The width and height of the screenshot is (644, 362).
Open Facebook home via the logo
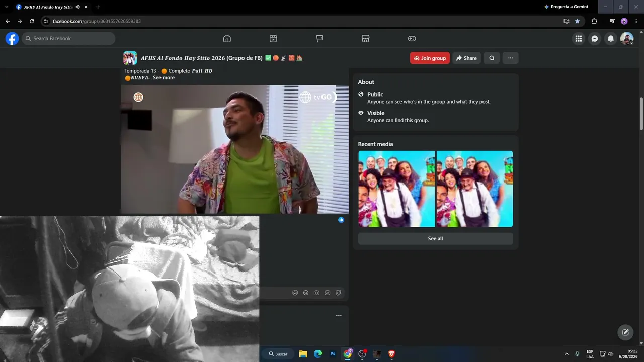tap(12, 38)
